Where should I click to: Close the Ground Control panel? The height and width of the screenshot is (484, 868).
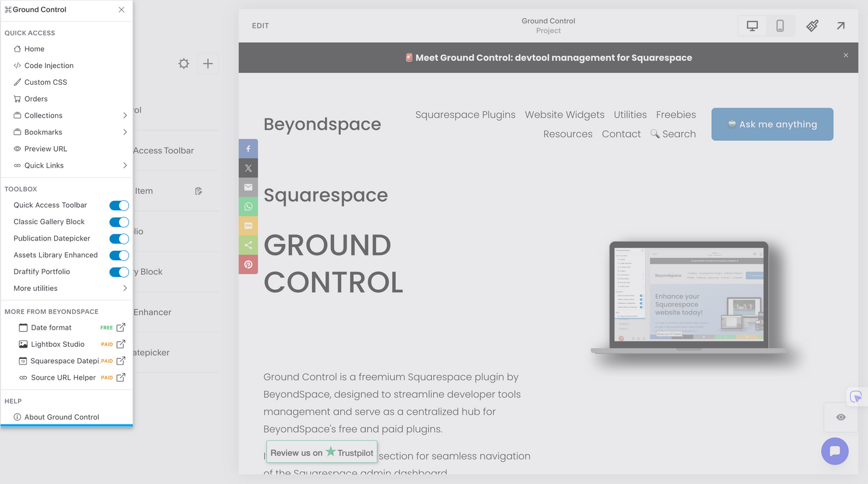[x=121, y=10]
